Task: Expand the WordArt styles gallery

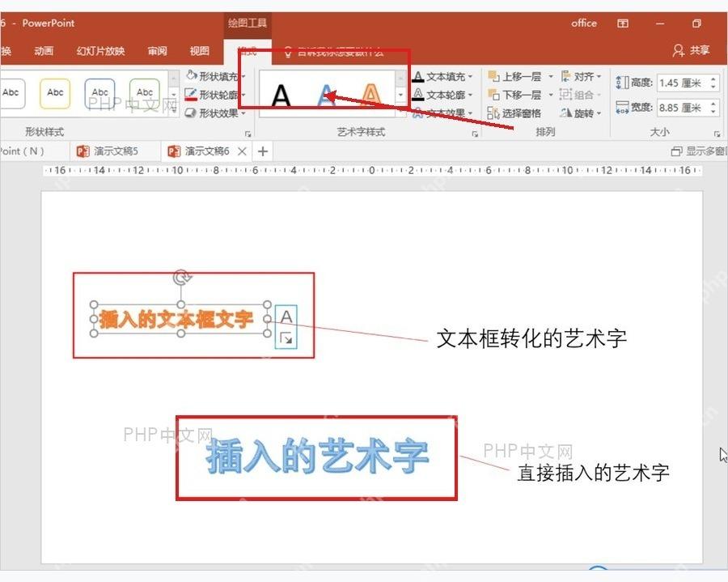Action: (400, 112)
